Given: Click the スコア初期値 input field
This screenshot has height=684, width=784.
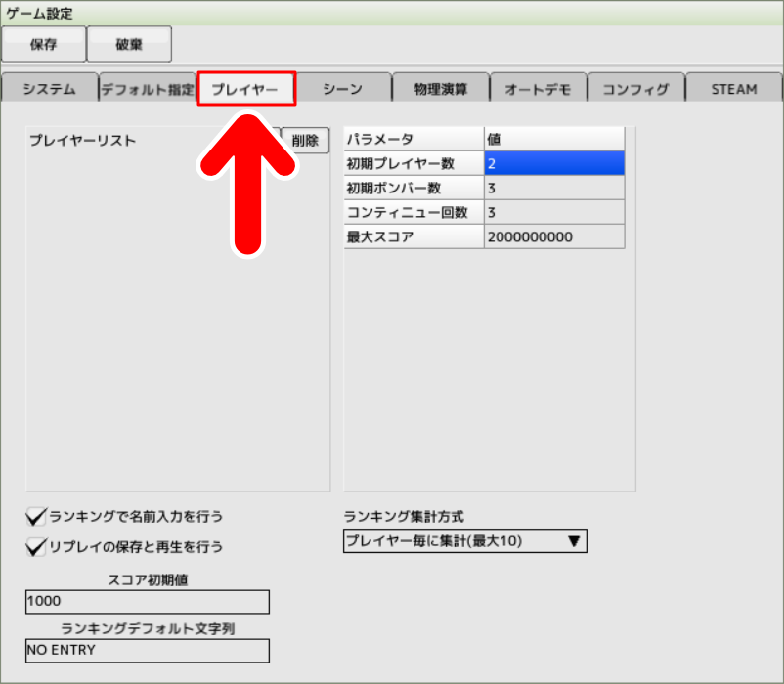Looking at the screenshot, I should (x=147, y=601).
